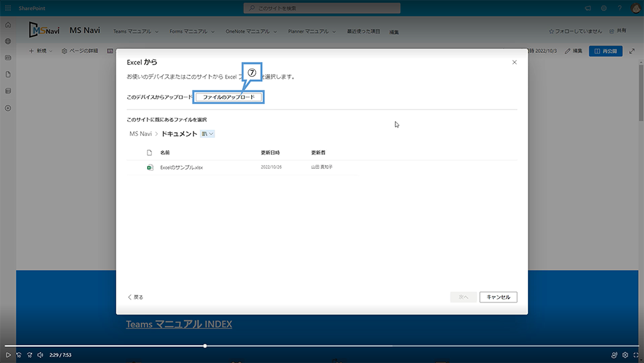Rewind the video ten seconds
The image size is (644, 363).
coord(19,355)
